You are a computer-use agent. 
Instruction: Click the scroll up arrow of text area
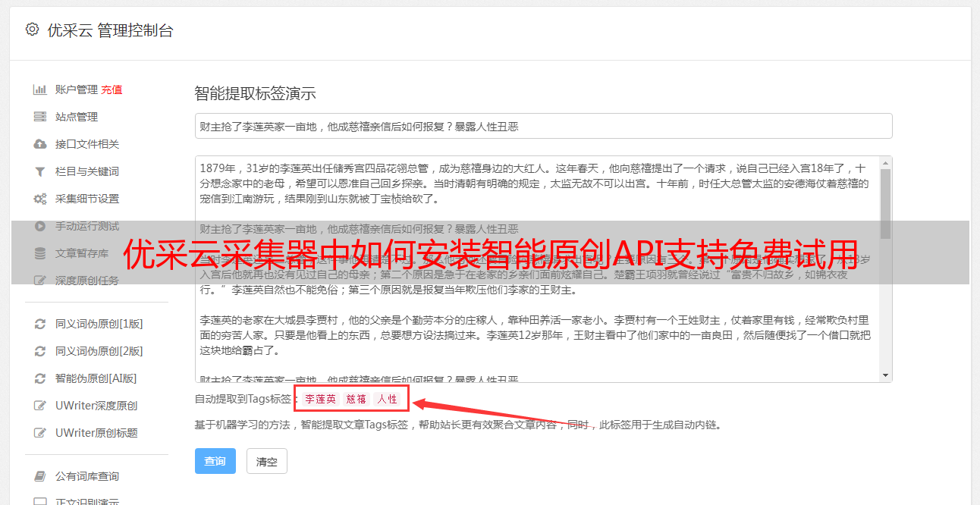[885, 162]
